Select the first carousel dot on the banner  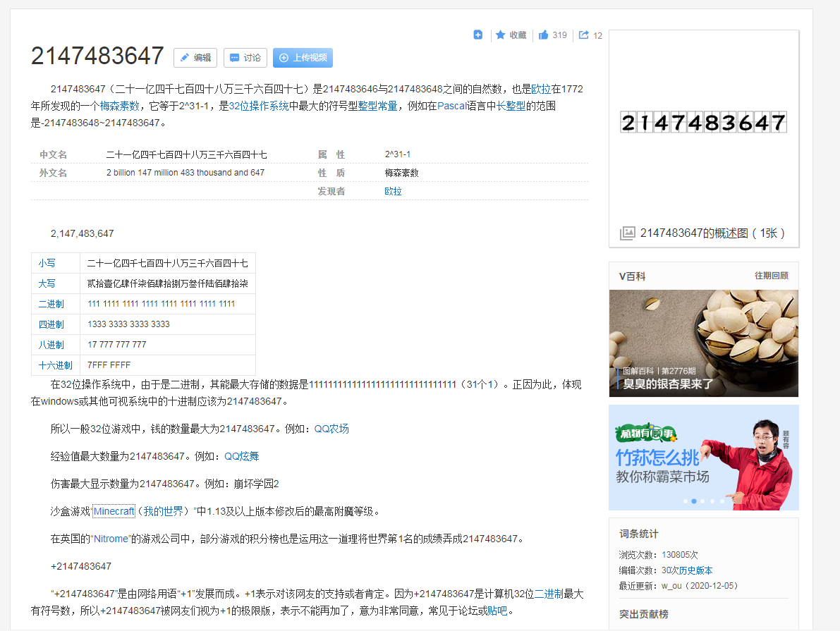685,501
